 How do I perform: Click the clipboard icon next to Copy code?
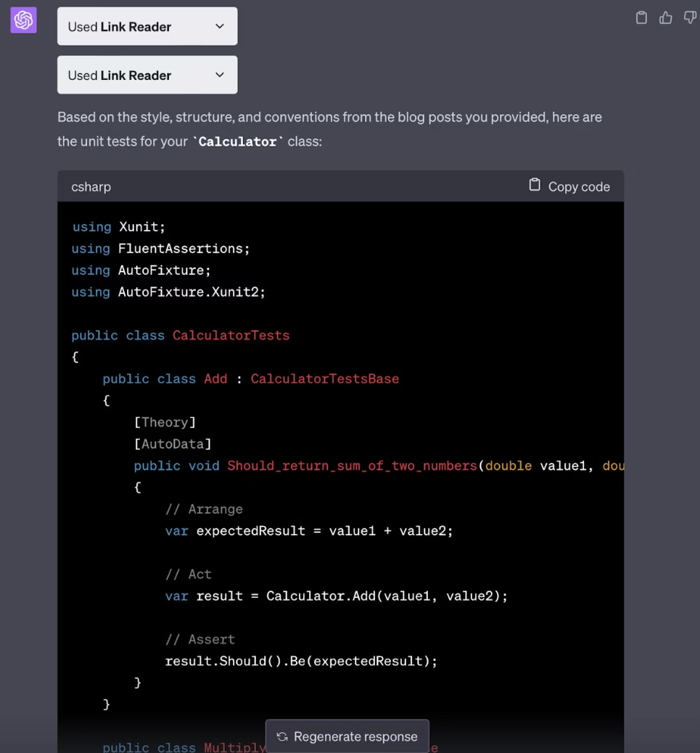(535, 184)
